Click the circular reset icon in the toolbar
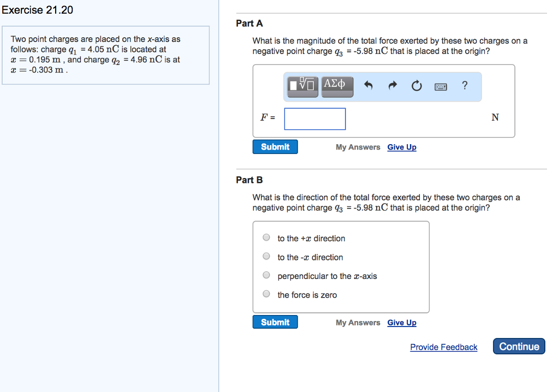559x392 pixels. [x=417, y=86]
